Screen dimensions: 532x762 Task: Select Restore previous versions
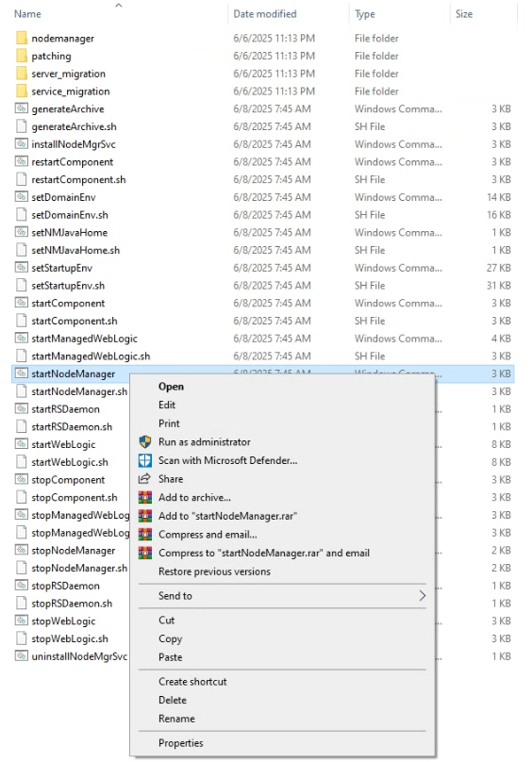pyautogui.click(x=214, y=571)
